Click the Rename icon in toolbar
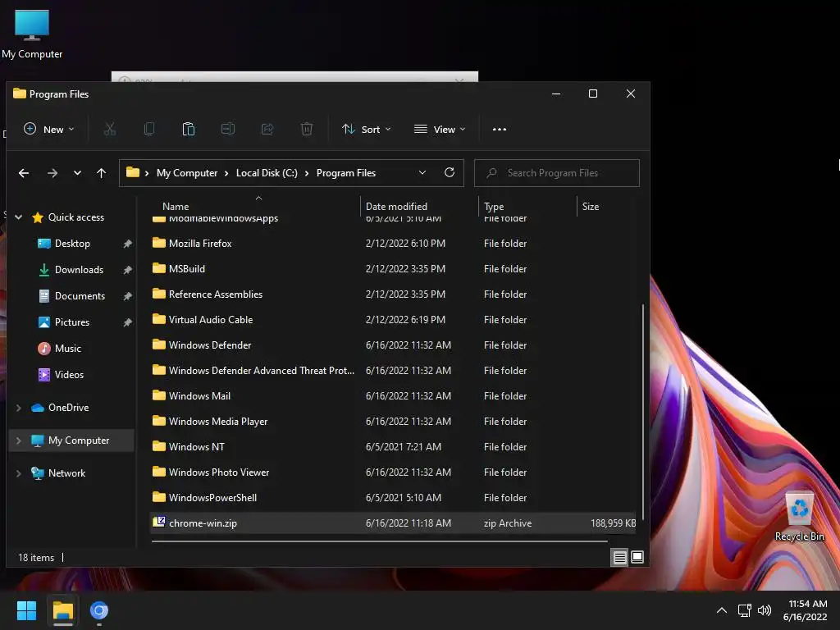The height and width of the screenshot is (630, 840). (x=228, y=129)
